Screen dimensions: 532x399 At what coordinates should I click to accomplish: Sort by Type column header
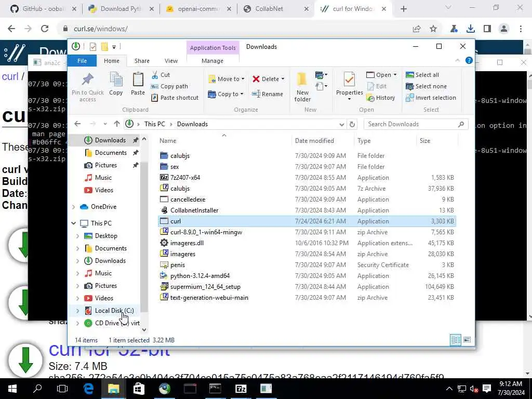(364, 140)
